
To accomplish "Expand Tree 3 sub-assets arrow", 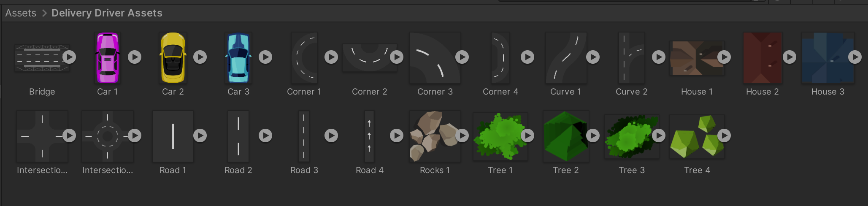I will tap(659, 136).
